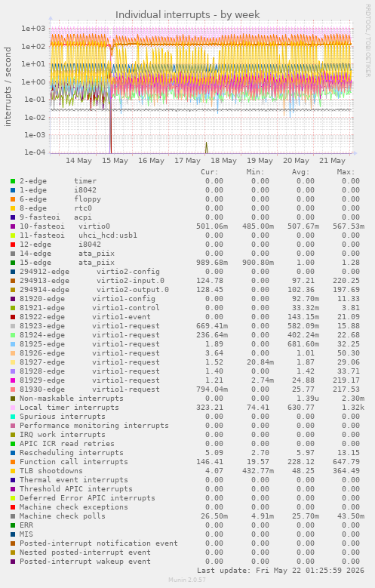Click the RRDTOOL / TOBI OETIKER vertical watermark
Screen dimensions: 375x588
click(x=368, y=41)
